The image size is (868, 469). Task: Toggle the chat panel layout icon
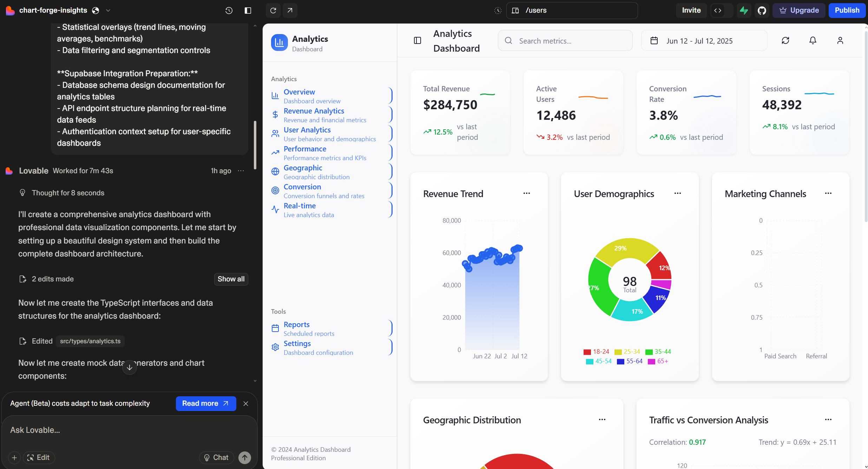248,11
